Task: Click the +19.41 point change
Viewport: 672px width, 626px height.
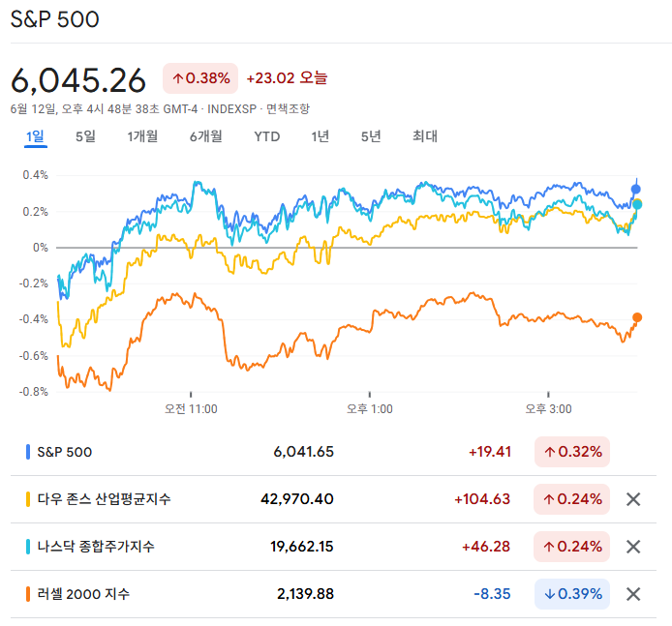Action: point(490,452)
